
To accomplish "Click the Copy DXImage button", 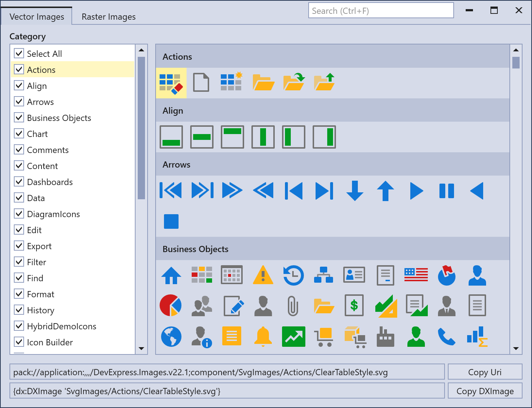I will pos(485,391).
